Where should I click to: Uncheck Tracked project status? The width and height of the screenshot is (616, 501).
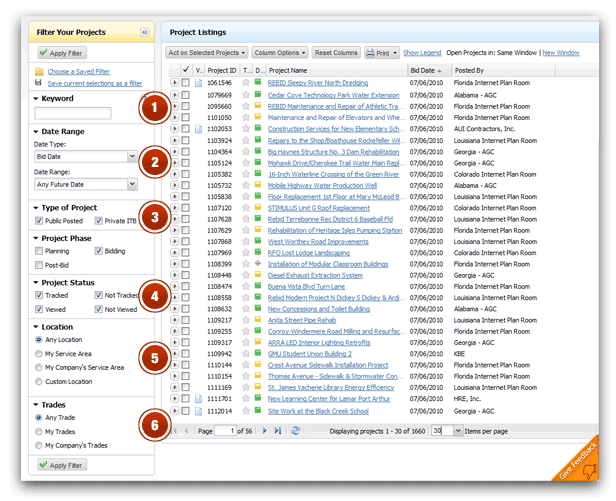(x=39, y=295)
